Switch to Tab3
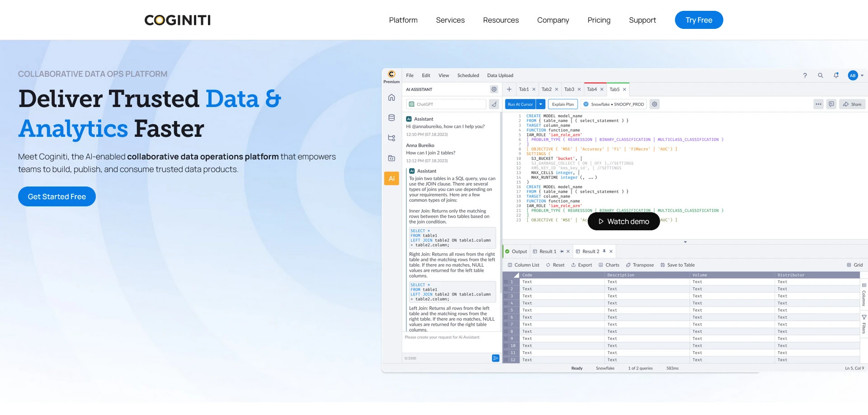The height and width of the screenshot is (415, 868). coord(569,89)
